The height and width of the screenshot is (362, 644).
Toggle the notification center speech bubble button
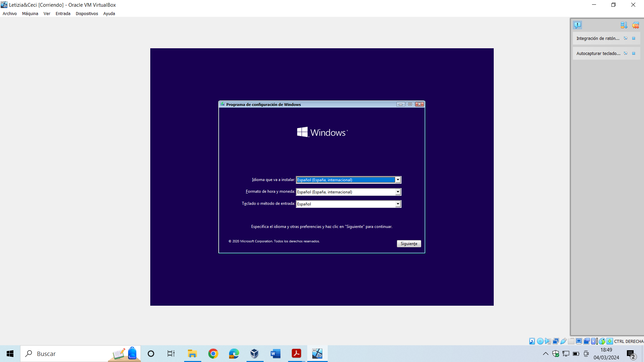[577, 25]
